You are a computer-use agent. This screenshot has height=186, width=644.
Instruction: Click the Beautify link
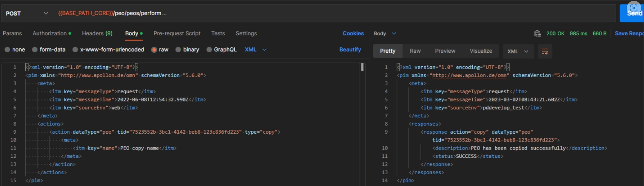pos(350,49)
